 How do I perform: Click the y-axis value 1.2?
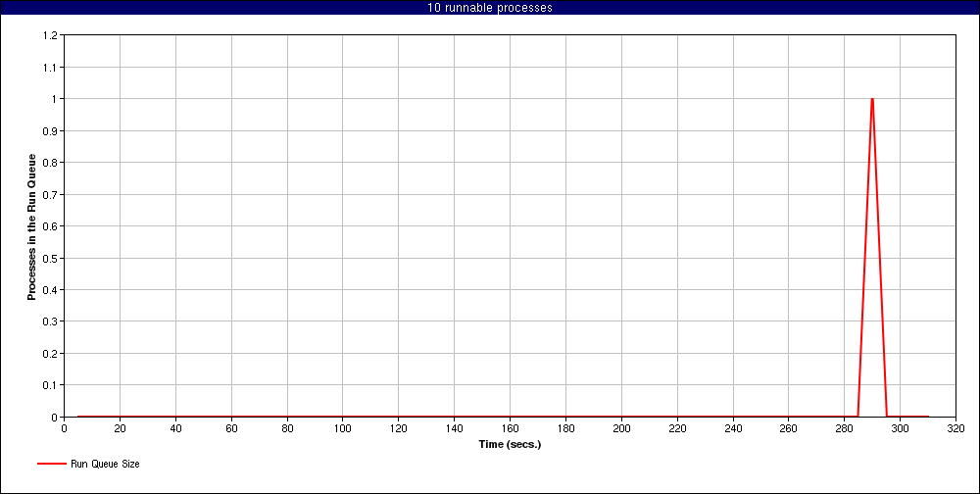coord(52,35)
